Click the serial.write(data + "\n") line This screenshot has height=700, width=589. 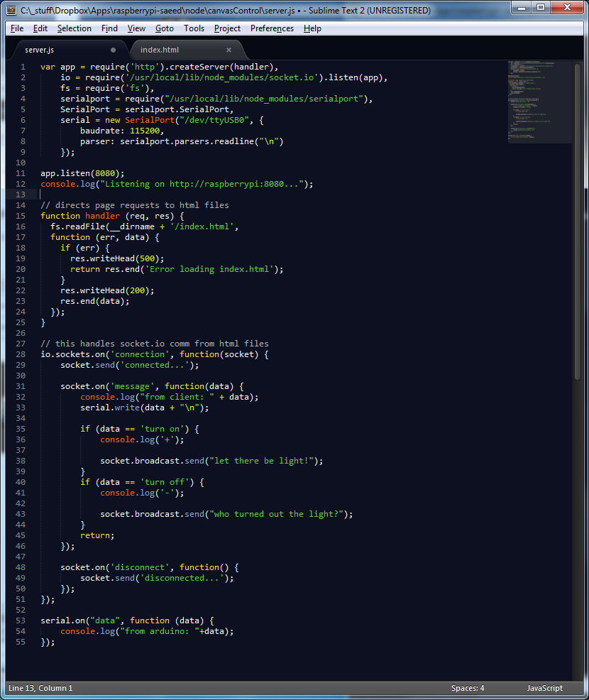145,408
